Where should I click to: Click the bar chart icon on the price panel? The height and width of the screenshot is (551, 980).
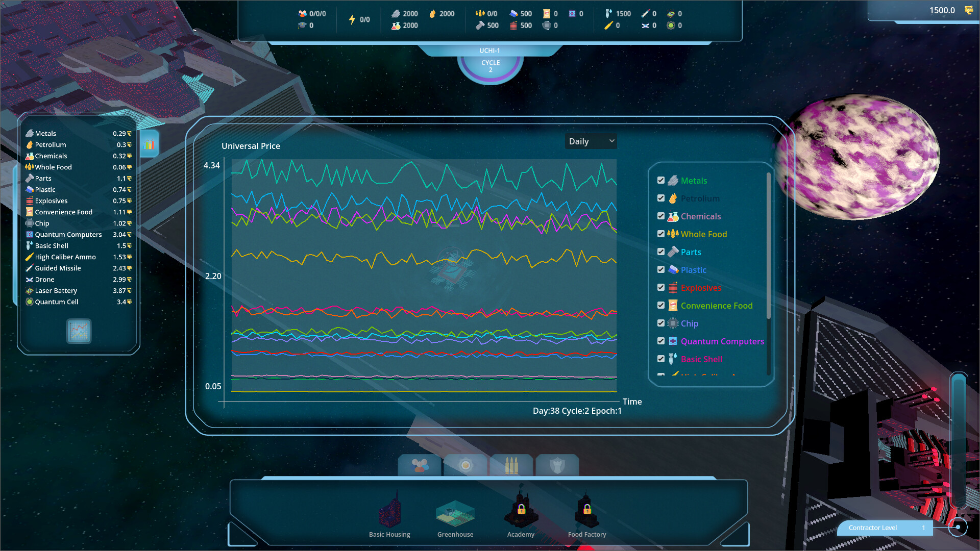149,143
